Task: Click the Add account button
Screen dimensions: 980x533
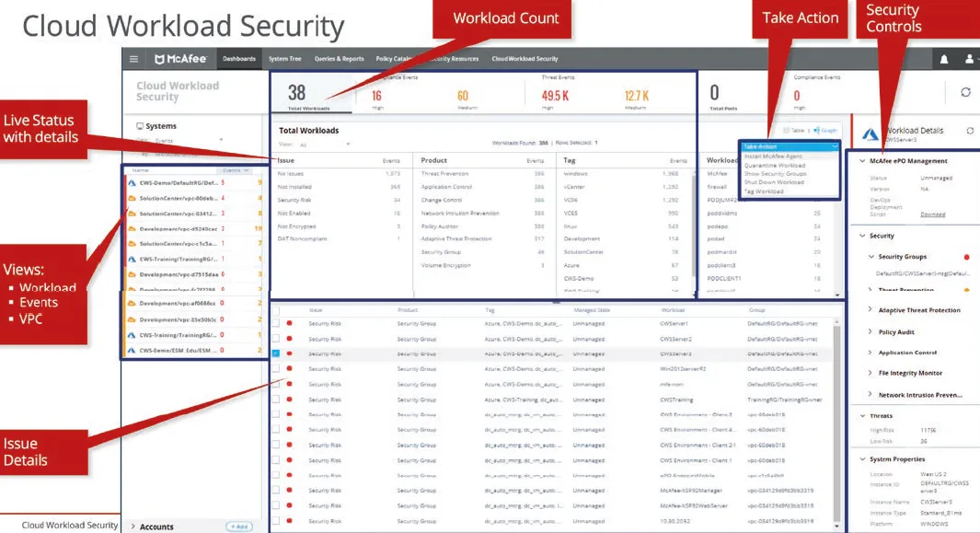Action: (x=239, y=527)
